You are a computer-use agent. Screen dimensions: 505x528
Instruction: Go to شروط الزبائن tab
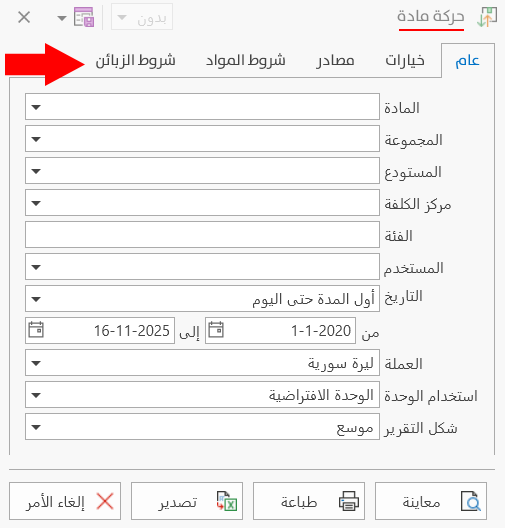[x=135, y=61]
